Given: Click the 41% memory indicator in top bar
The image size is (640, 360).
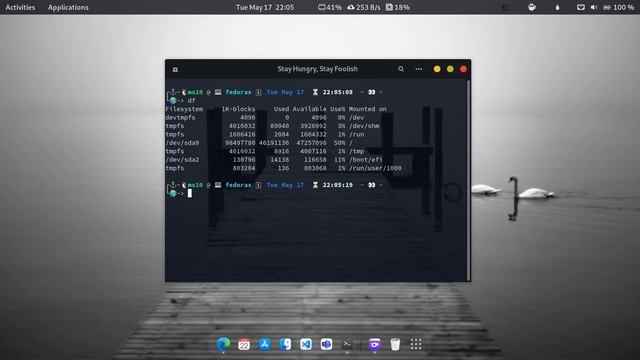Looking at the screenshot, I should click(x=330, y=7).
